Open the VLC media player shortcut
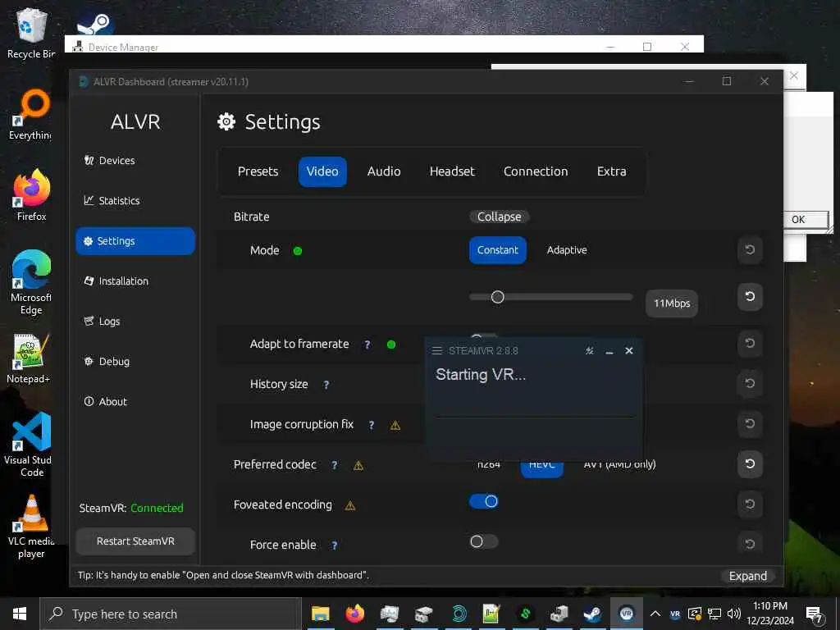Screen dimensions: 840x630 click(31, 527)
